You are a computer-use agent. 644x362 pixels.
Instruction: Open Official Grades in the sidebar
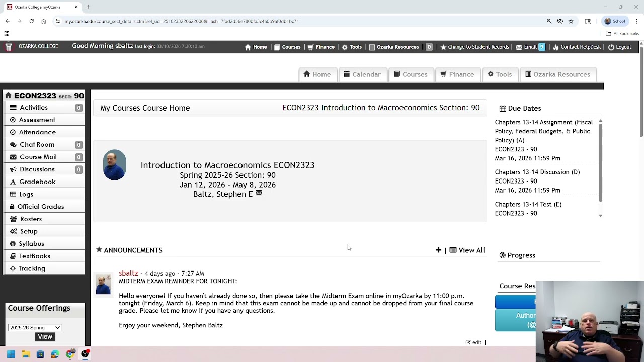pyautogui.click(x=44, y=207)
